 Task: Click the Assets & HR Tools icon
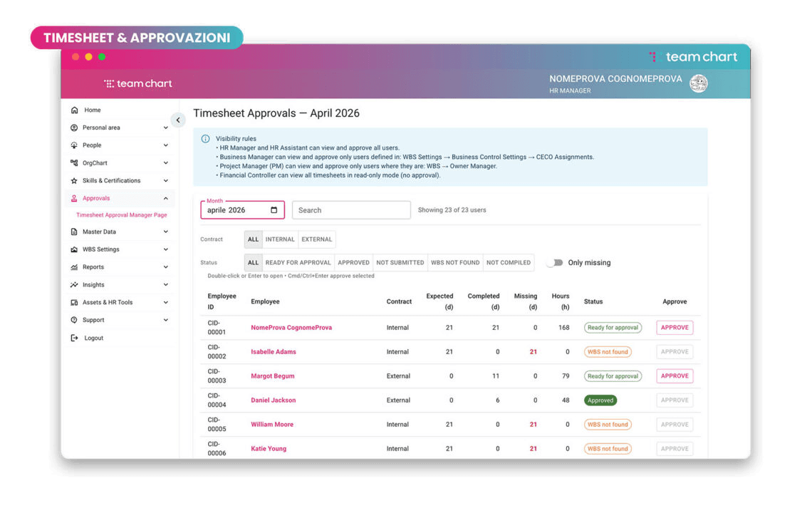click(74, 302)
